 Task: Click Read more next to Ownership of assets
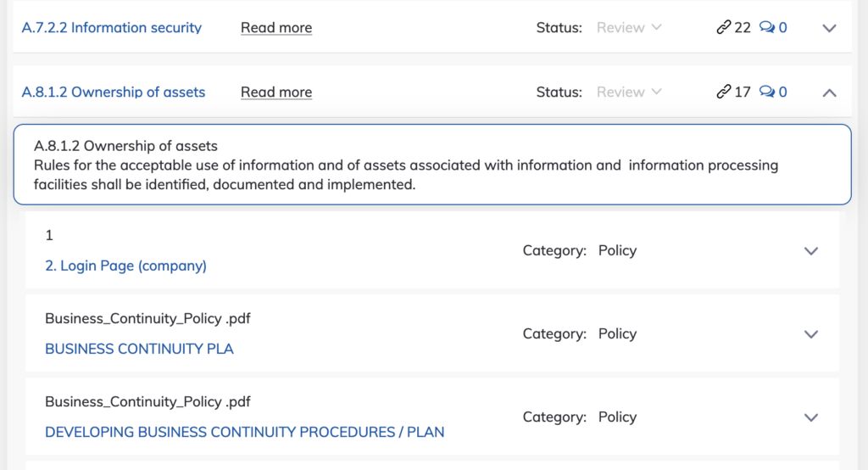[x=276, y=92]
